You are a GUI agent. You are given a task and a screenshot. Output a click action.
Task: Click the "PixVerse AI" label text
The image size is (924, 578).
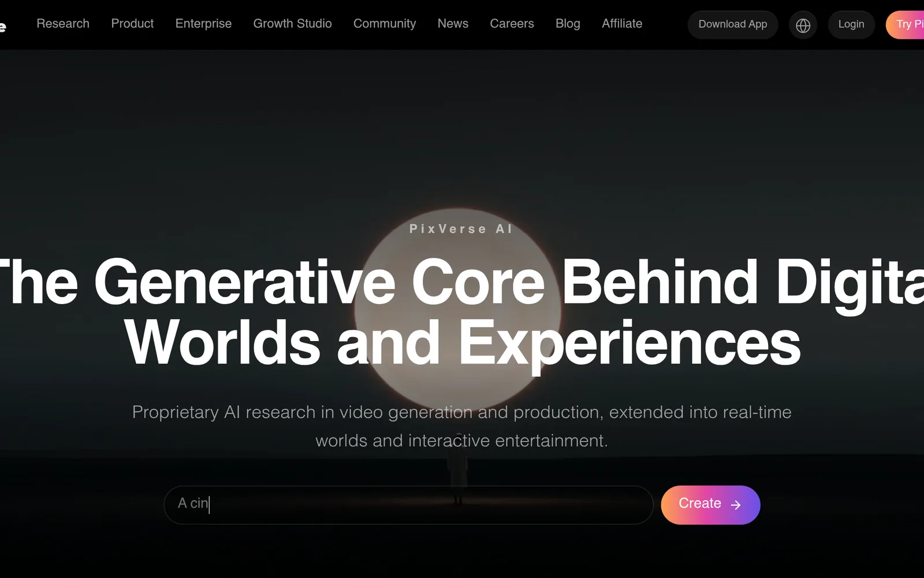coord(461,229)
